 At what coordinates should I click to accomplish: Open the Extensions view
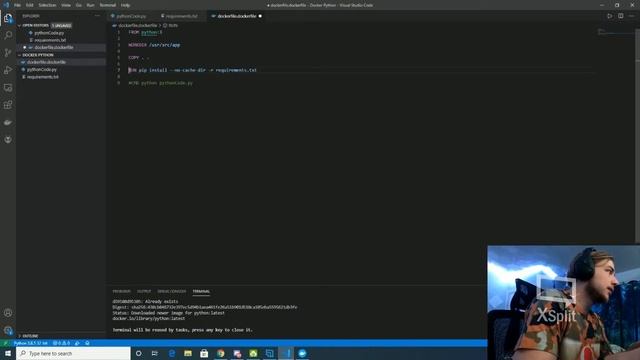point(8,105)
